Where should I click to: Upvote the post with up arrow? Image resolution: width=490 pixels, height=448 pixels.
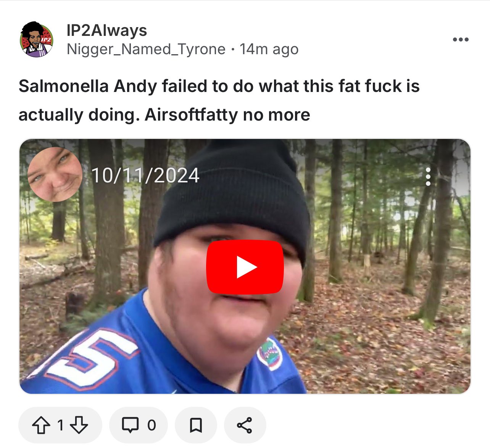click(41, 425)
